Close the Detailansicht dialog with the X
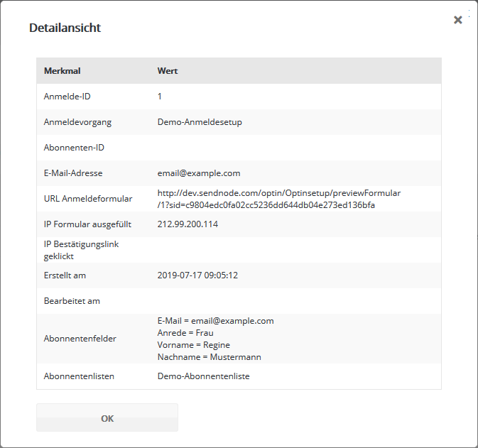 (x=458, y=20)
